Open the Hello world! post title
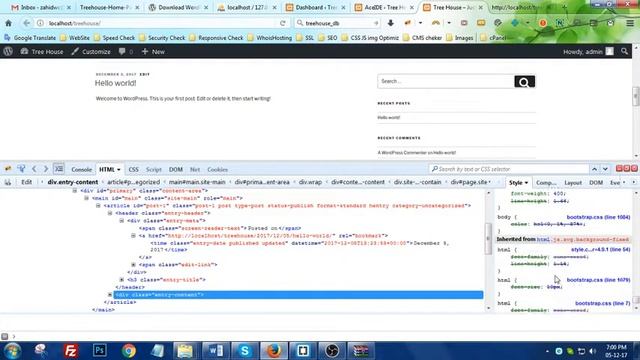This screenshot has height=360, width=640. coord(116,83)
